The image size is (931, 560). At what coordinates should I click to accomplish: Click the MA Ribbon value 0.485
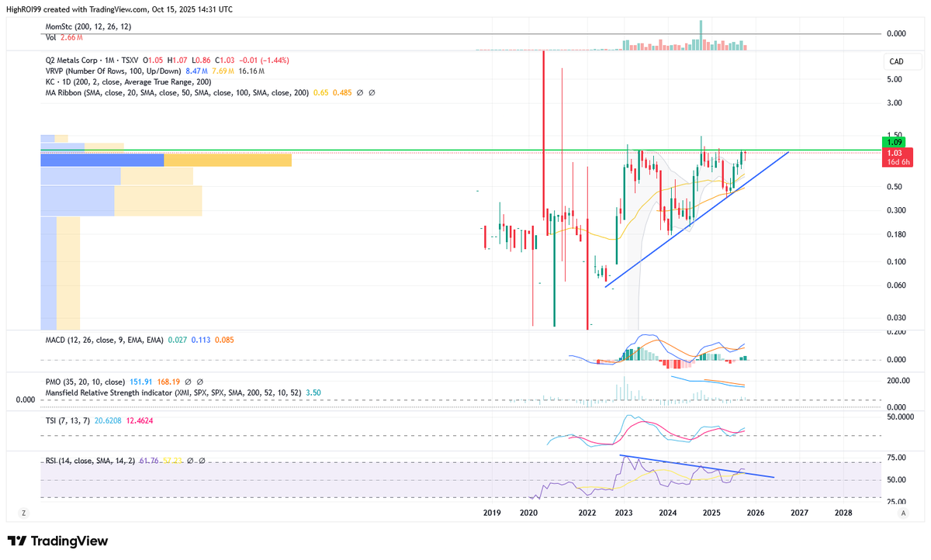343,92
